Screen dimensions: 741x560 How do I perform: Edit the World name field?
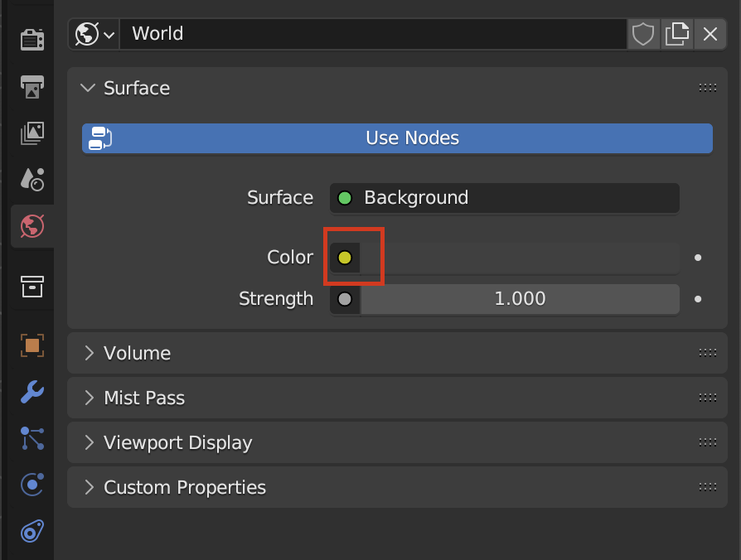click(373, 34)
